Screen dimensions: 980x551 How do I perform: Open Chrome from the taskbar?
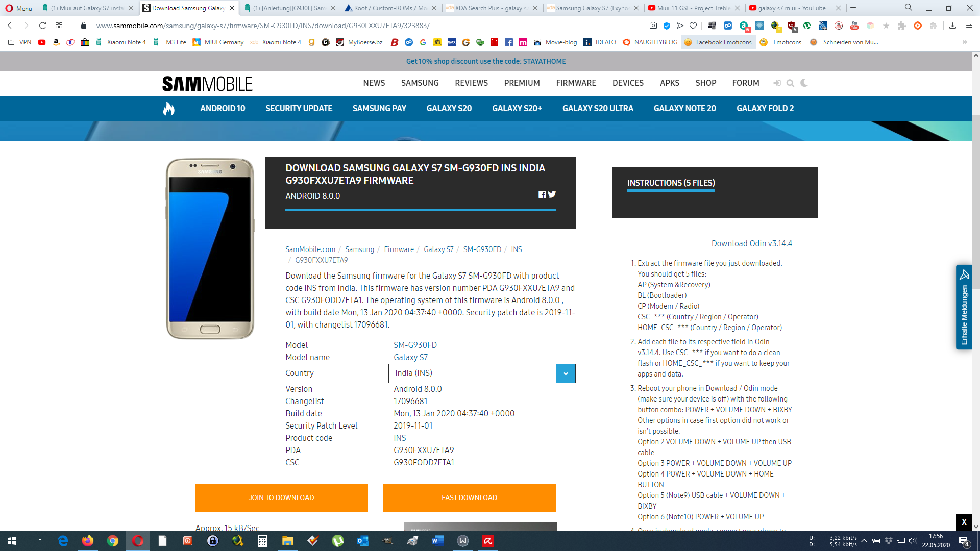point(113,541)
